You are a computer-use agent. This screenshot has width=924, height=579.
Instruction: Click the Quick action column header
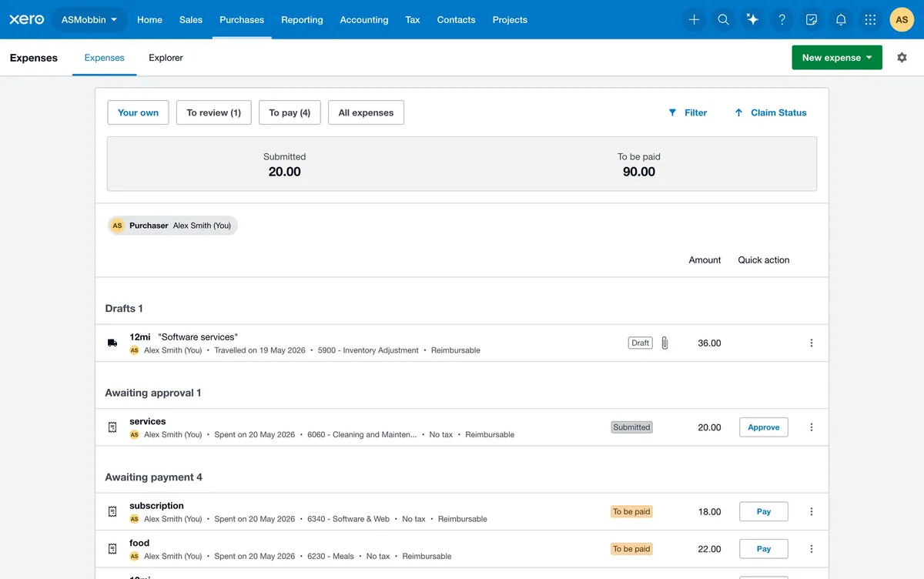point(764,260)
